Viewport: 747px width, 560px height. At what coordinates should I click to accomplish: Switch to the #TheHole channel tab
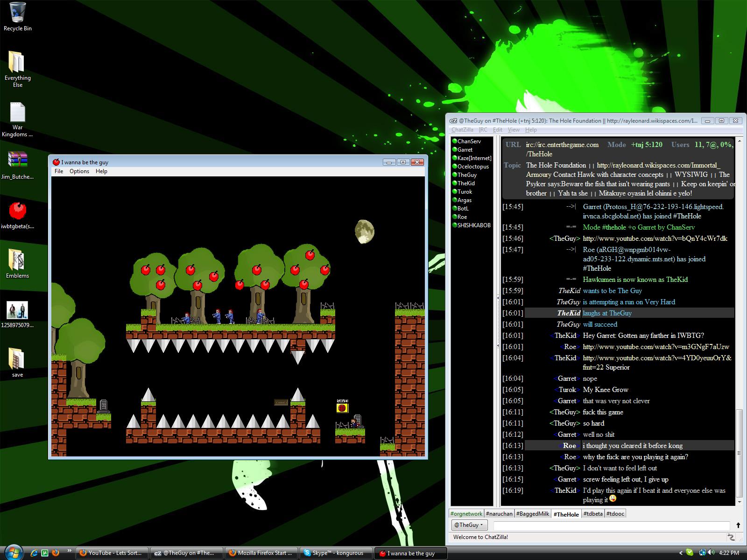(566, 514)
